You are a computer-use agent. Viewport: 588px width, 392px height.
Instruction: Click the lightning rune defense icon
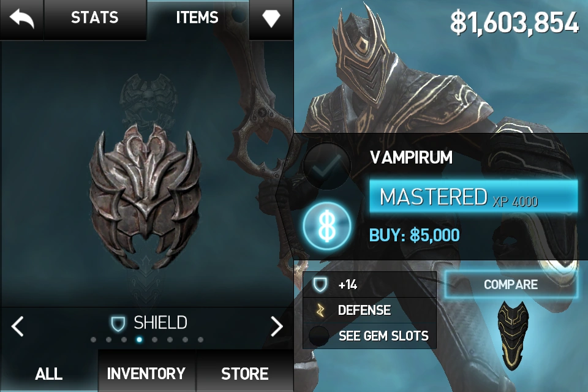pos(320,310)
